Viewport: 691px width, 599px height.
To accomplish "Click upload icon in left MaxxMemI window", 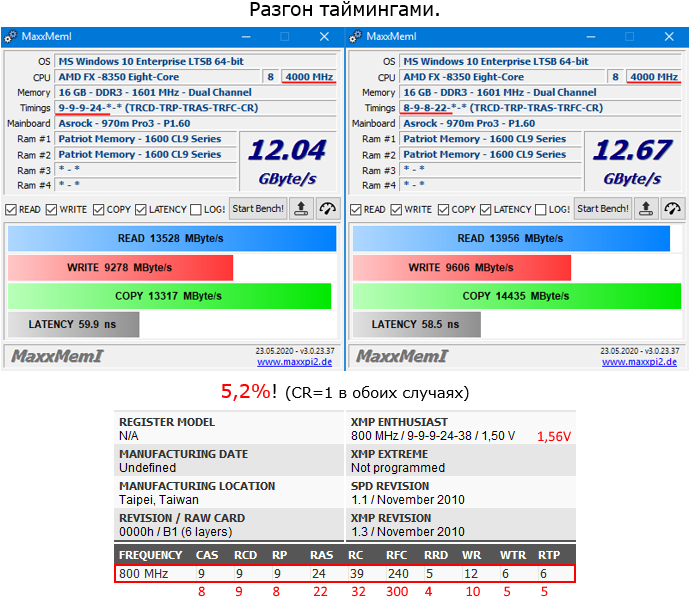I will 301,209.
